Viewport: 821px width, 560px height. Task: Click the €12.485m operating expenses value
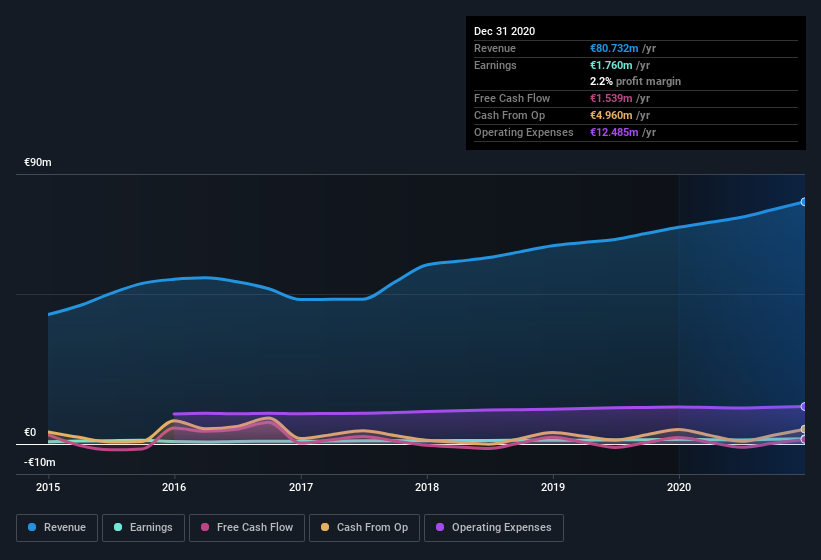(x=614, y=132)
